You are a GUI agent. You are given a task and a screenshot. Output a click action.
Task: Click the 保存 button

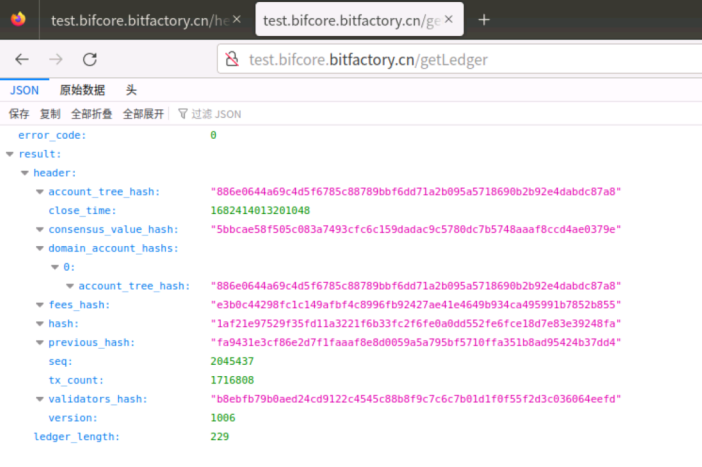pos(19,114)
